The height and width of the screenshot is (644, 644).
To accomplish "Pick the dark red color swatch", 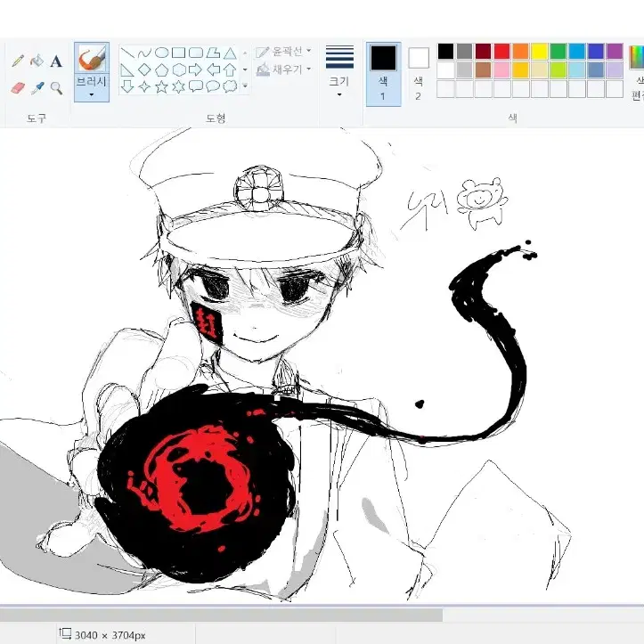I will click(484, 52).
